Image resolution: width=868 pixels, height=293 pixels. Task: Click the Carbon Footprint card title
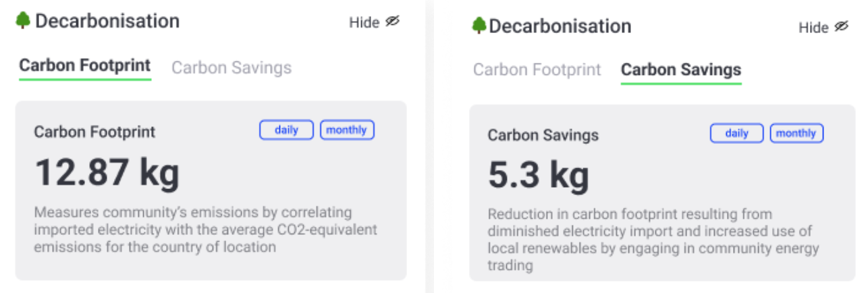pyautogui.click(x=94, y=132)
